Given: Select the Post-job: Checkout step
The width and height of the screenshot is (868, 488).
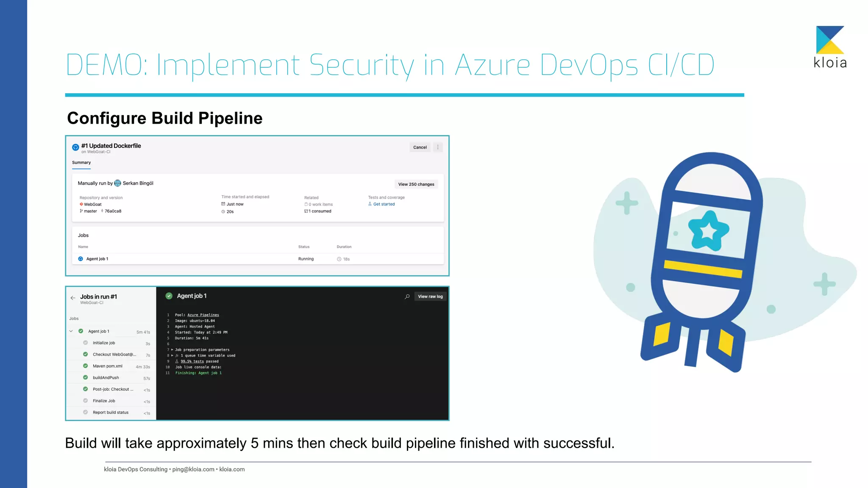Looking at the screenshot, I should pos(110,389).
